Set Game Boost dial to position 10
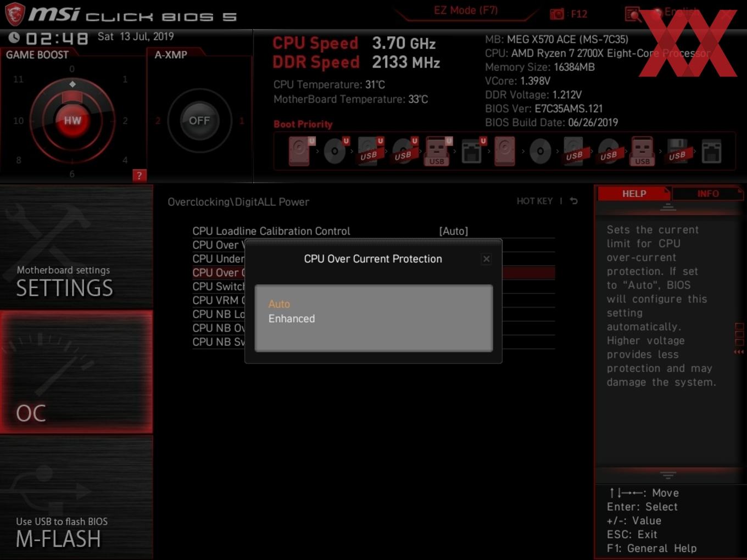The height and width of the screenshot is (560, 747). click(x=18, y=121)
